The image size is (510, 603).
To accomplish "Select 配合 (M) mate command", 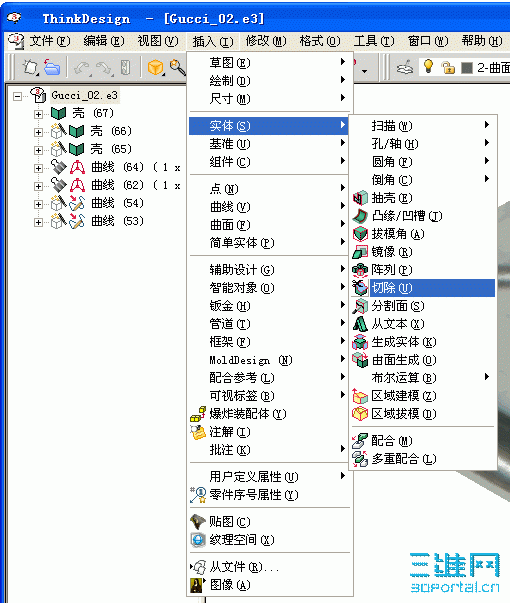I will point(423,441).
